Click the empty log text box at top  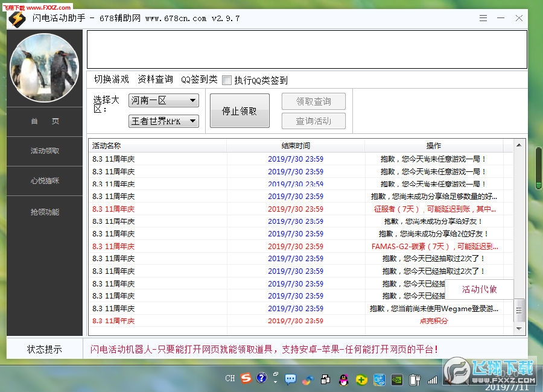pos(307,49)
